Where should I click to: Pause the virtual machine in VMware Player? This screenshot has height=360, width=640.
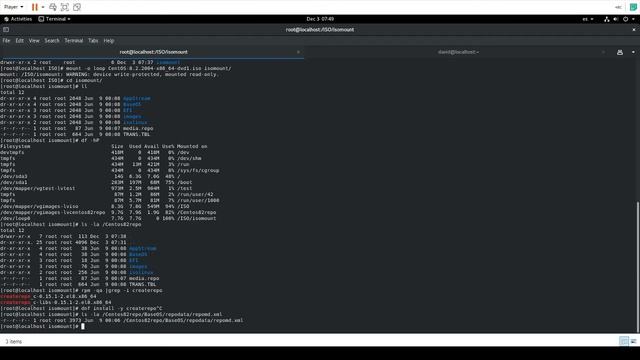tap(35, 7)
